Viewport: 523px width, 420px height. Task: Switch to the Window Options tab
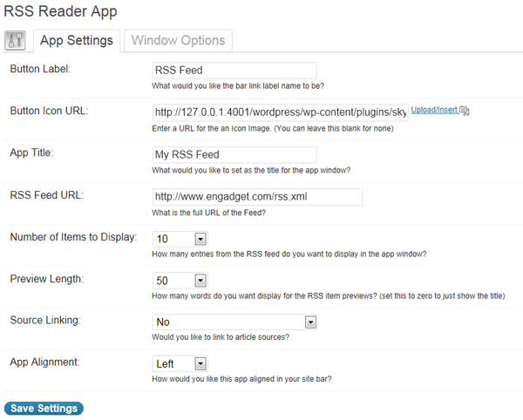[x=178, y=40]
